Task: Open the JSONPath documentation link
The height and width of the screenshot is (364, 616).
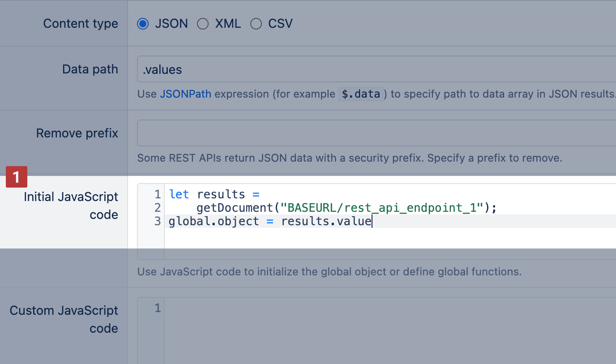Action: (x=185, y=94)
